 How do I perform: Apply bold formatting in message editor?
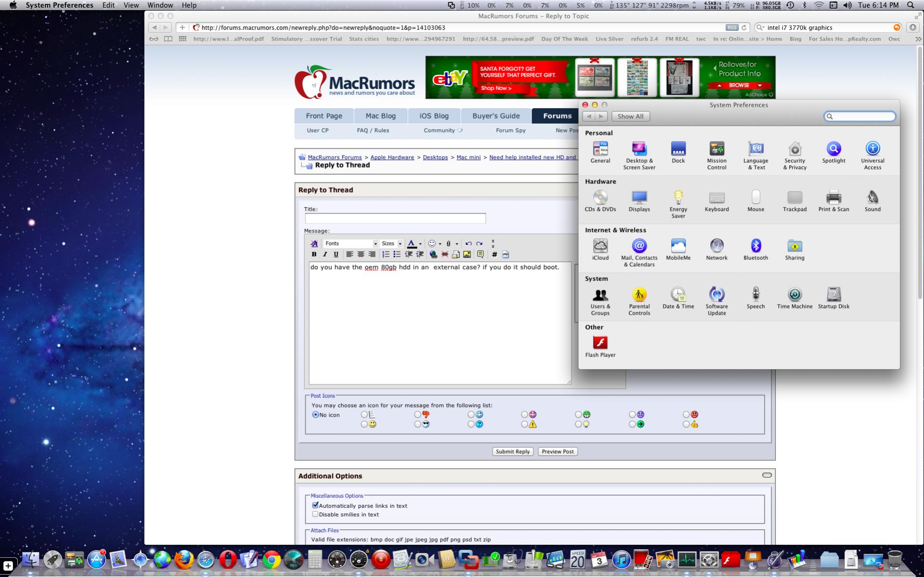[314, 254]
